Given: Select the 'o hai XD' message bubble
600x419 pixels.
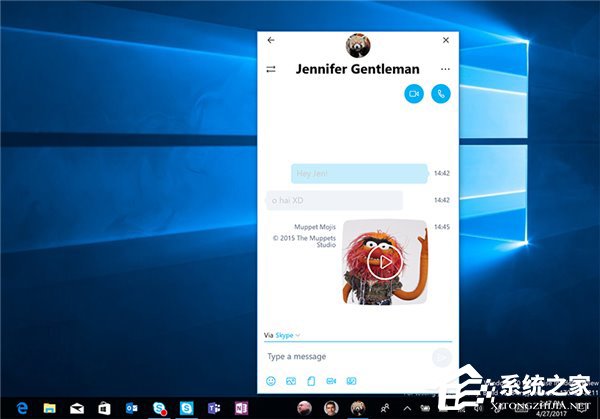Looking at the screenshot, I should pyautogui.click(x=334, y=200).
